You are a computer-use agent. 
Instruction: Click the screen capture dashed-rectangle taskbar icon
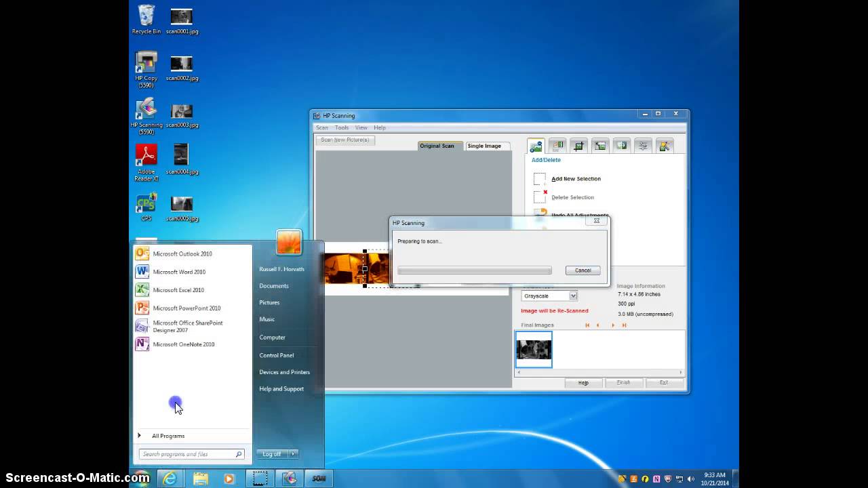[259, 479]
